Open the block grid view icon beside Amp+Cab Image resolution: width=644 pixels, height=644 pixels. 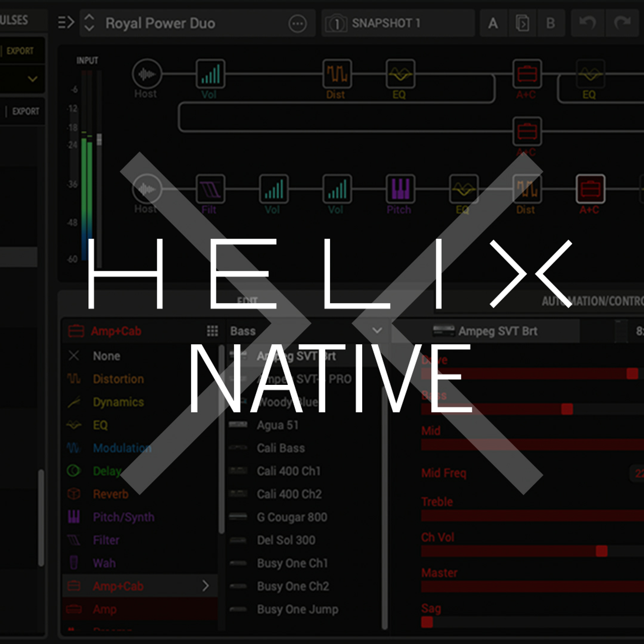click(213, 331)
